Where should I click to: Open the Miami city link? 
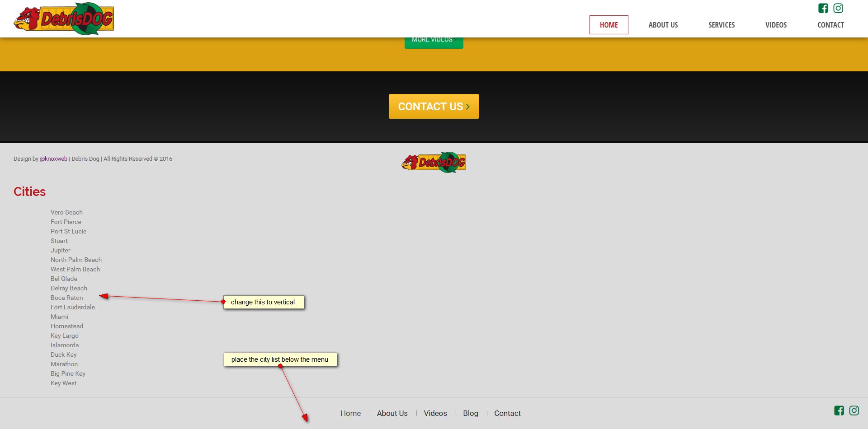click(x=60, y=317)
